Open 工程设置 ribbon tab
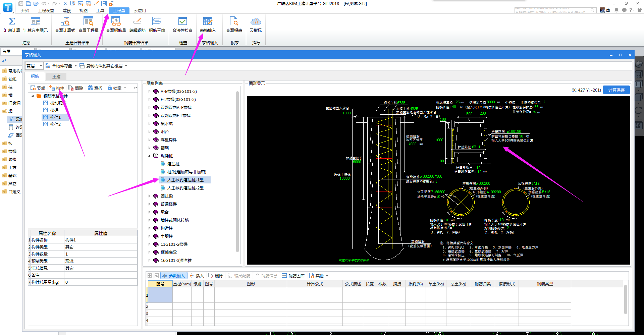Viewport: 644px width, 335px height. (46, 10)
